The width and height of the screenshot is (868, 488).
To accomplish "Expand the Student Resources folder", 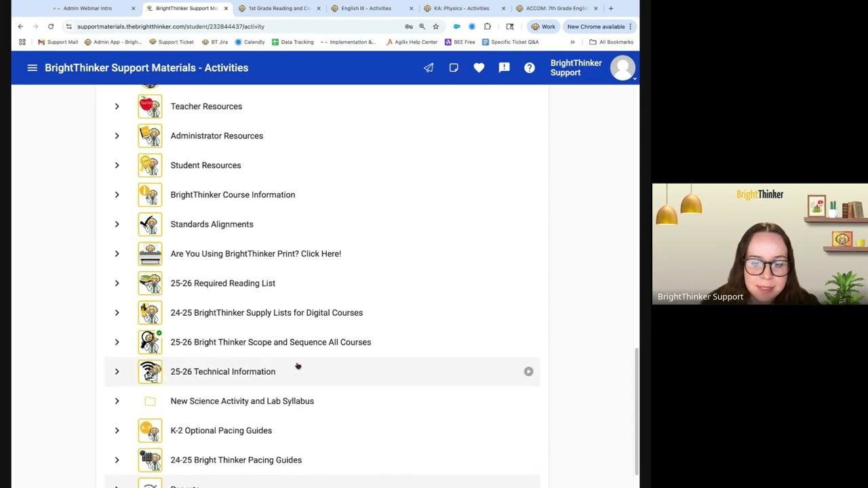I will coord(117,165).
